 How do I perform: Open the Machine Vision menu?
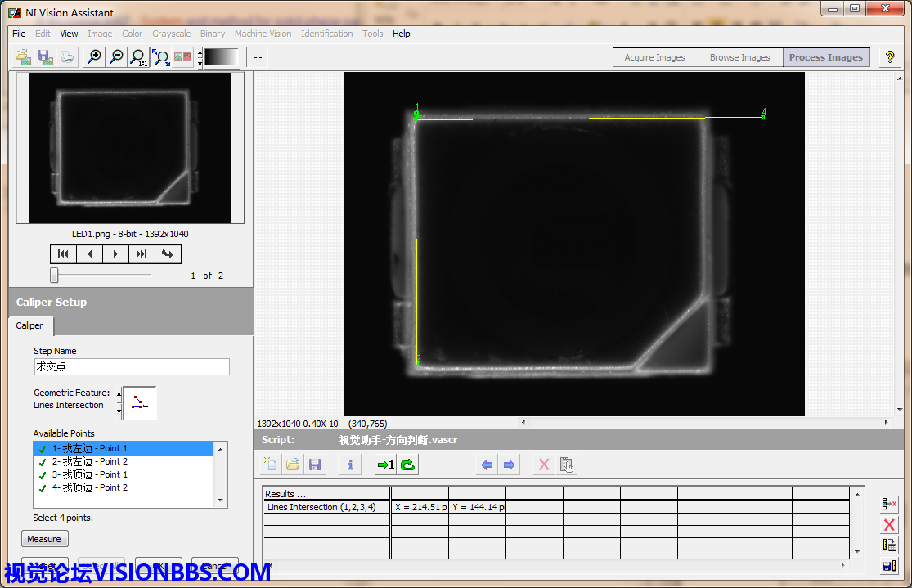(x=263, y=34)
